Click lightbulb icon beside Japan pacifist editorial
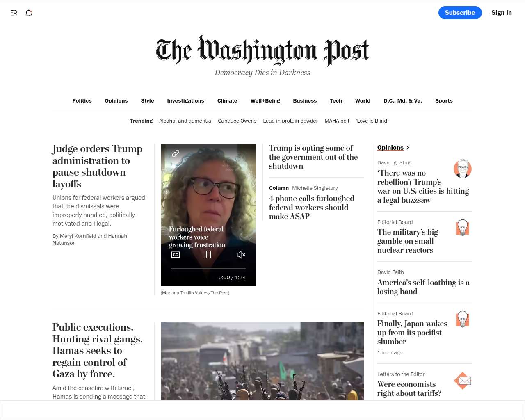525x420 pixels. [463, 319]
